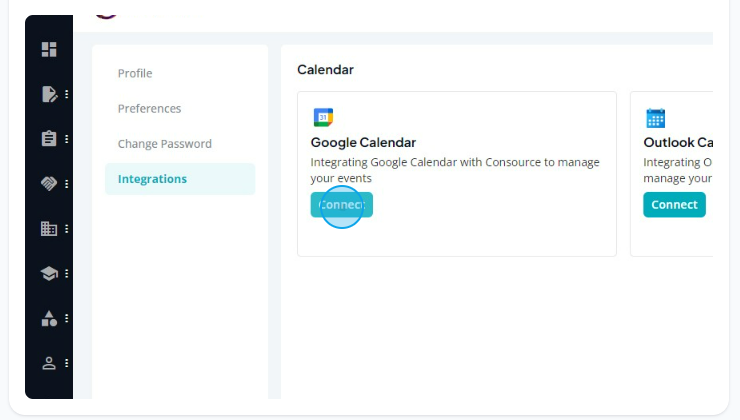Open the graduation cap icon in sidebar
The image size is (740, 420).
tap(49, 273)
